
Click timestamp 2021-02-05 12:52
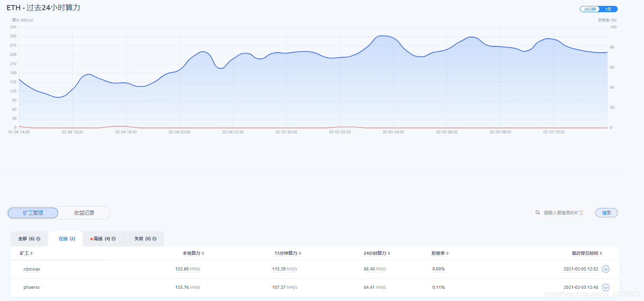tap(581, 269)
